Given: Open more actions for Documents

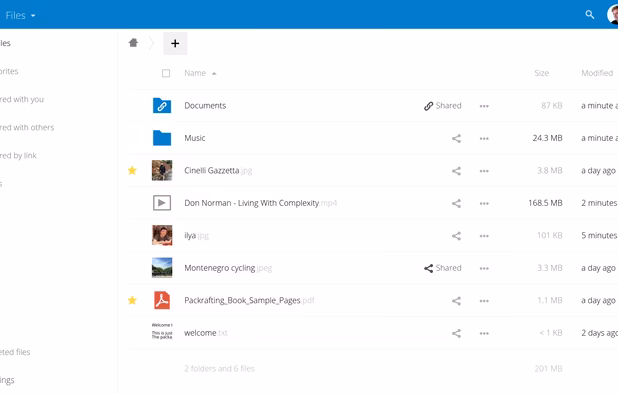Looking at the screenshot, I should [x=484, y=106].
